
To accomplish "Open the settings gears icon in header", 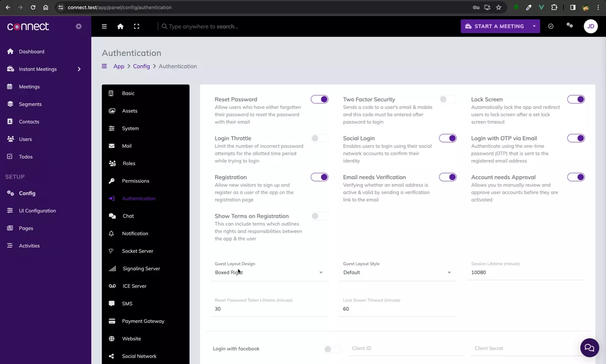I will pyautogui.click(x=569, y=25).
